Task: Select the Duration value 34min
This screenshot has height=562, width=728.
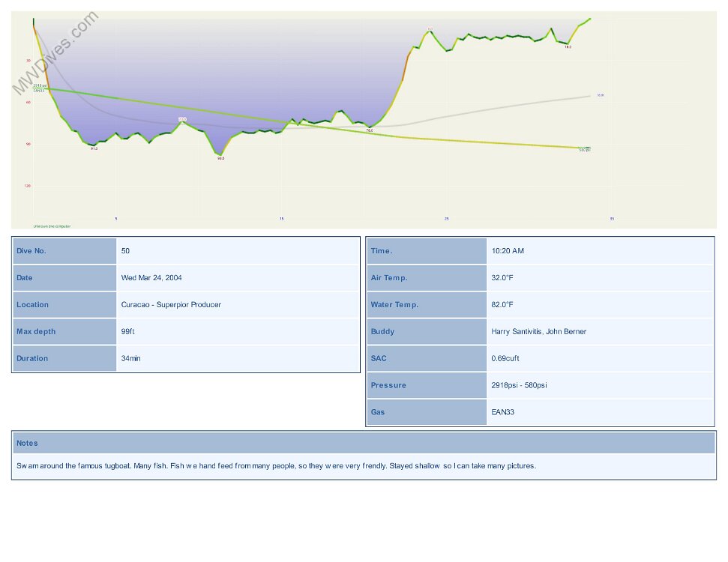Action: (130, 359)
